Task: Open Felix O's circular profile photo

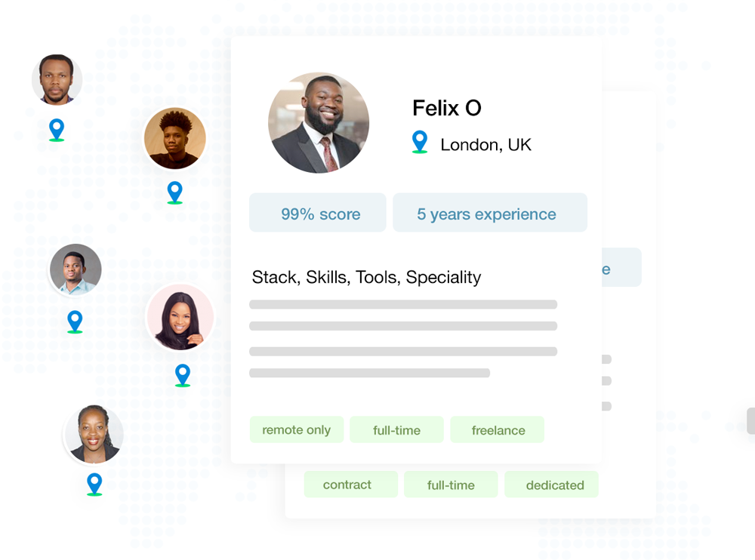Action: point(319,123)
